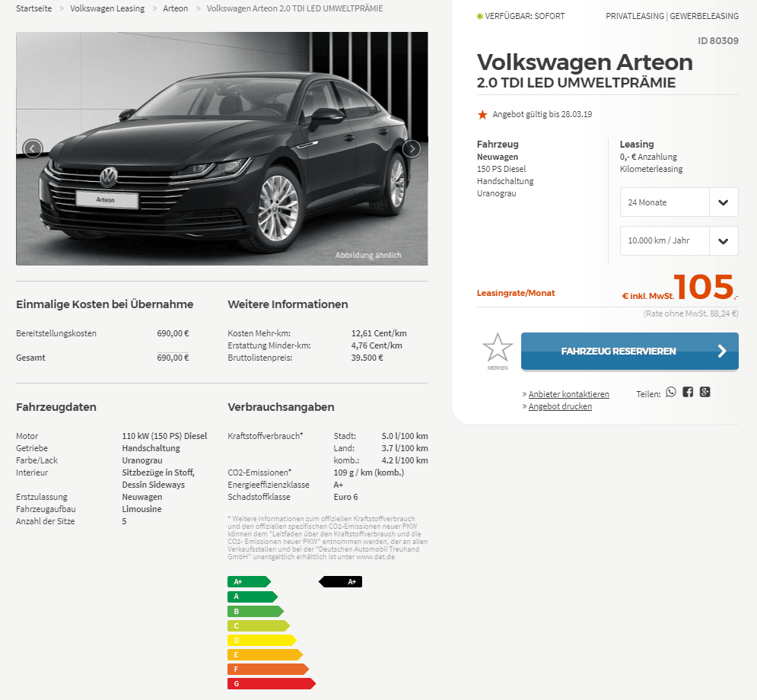The width and height of the screenshot is (757, 700).
Task: Click the 'ID 80309' offer number
Action: pyautogui.click(x=718, y=41)
